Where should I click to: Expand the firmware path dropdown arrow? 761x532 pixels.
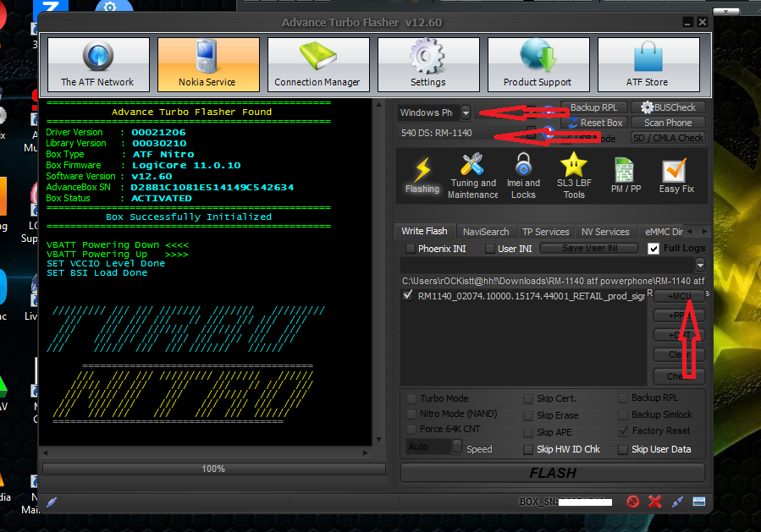[699, 266]
